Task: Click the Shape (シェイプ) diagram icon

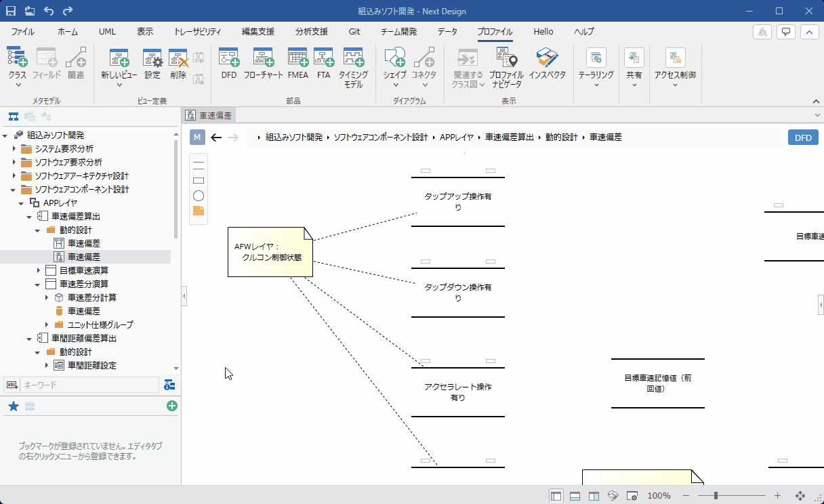Action: [x=394, y=57]
